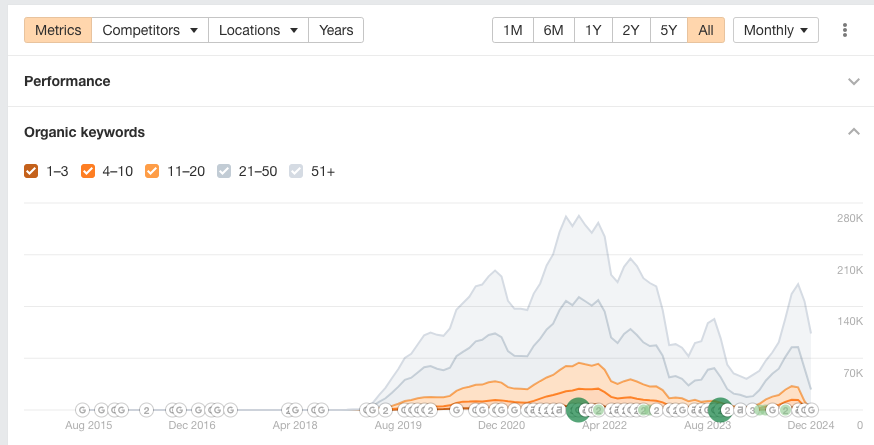Open the Monthly interval dropdown
874x445 pixels.
tap(776, 30)
